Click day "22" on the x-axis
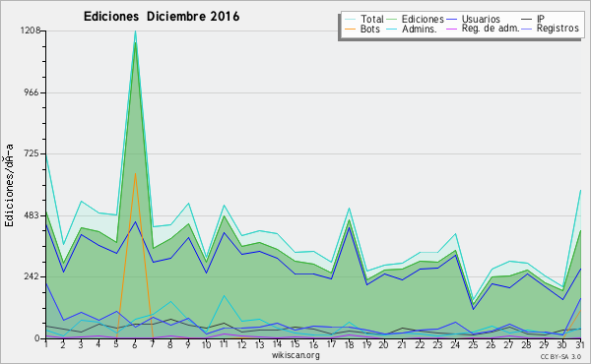This screenshot has height=364, width=591. coord(420,344)
